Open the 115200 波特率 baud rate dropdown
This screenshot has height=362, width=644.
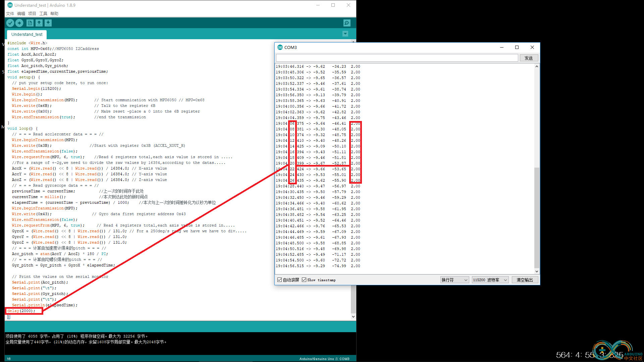coord(490,280)
